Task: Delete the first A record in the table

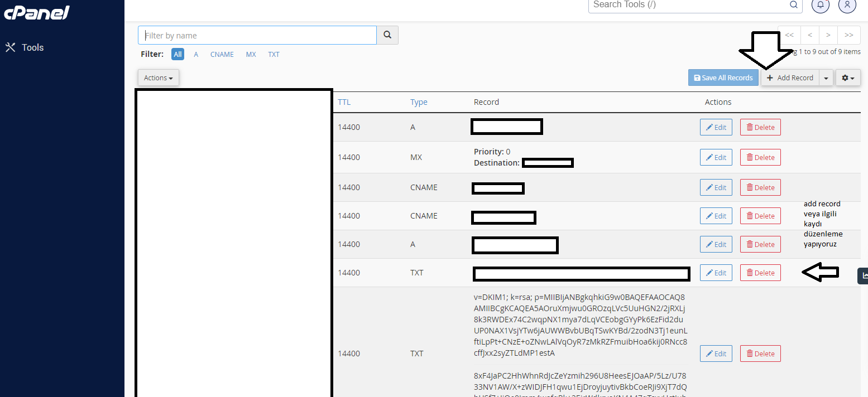Action: pos(760,127)
